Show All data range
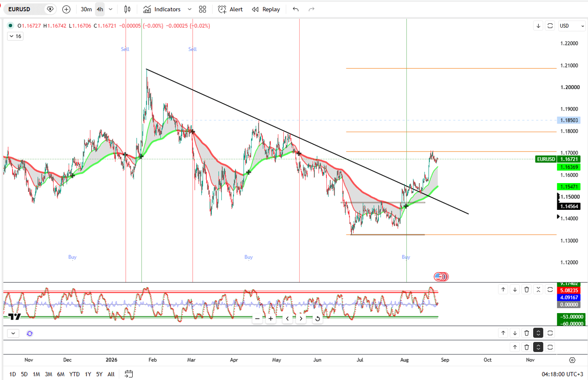Image resolution: width=588 pixels, height=380 pixels. [111, 374]
